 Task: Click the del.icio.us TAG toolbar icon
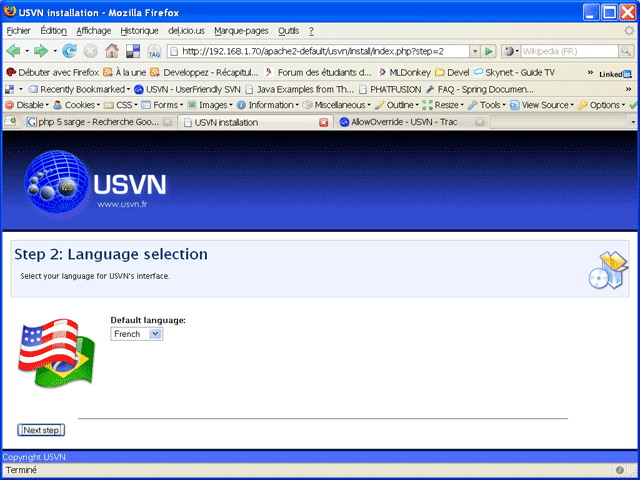pos(154,51)
